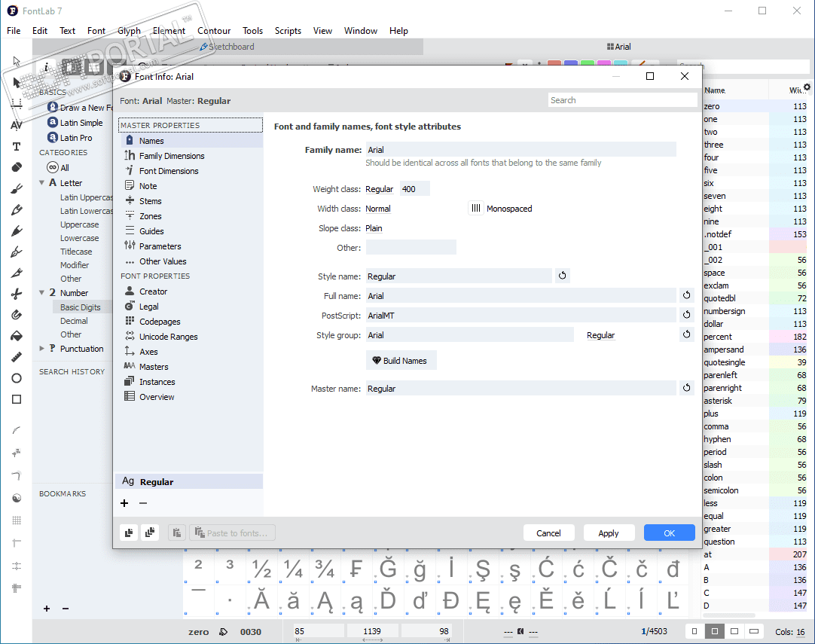Reset the PostScript name field
This screenshot has height=644, width=815.
(x=687, y=315)
